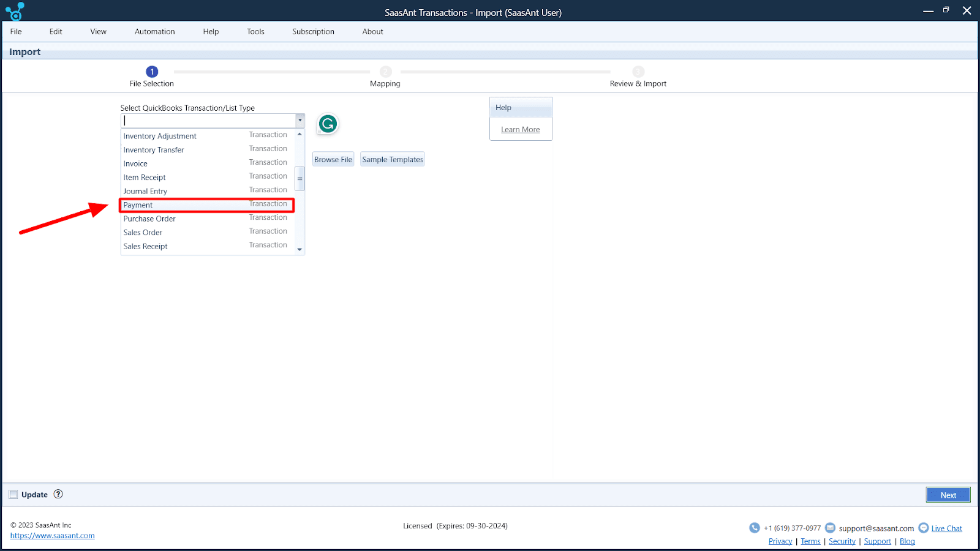Open the Automation menu
980x551 pixels.
point(154,31)
